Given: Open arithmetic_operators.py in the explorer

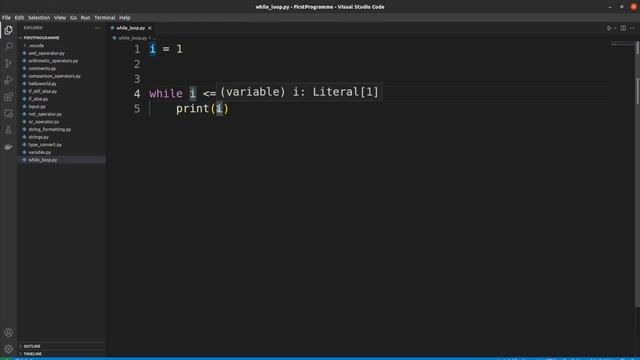Looking at the screenshot, I should (53, 61).
